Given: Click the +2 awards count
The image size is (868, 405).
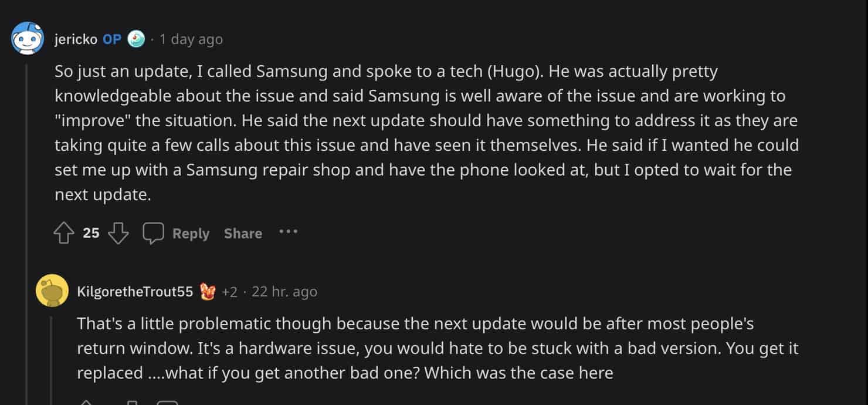Looking at the screenshot, I should coord(230,292).
